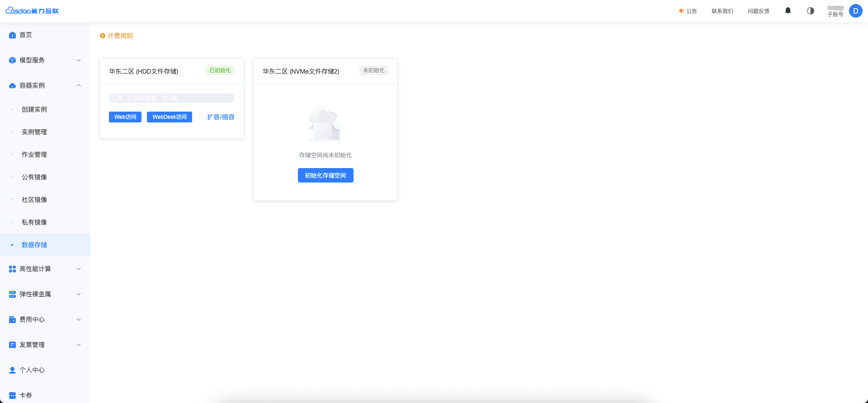Click the Web访问 button
Screen dimensions: 868x403
click(125, 117)
